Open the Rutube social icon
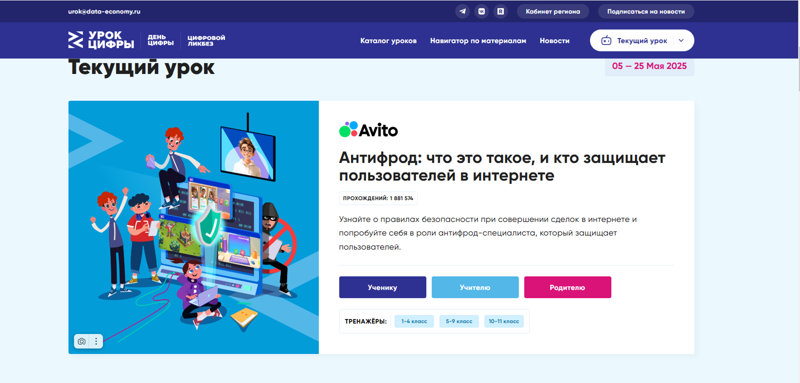Viewport: 800px width, 383px height. click(x=501, y=11)
